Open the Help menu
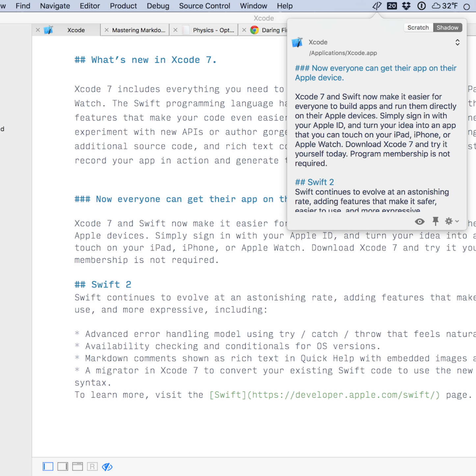Screen dimensions: 476x476 (x=285, y=6)
